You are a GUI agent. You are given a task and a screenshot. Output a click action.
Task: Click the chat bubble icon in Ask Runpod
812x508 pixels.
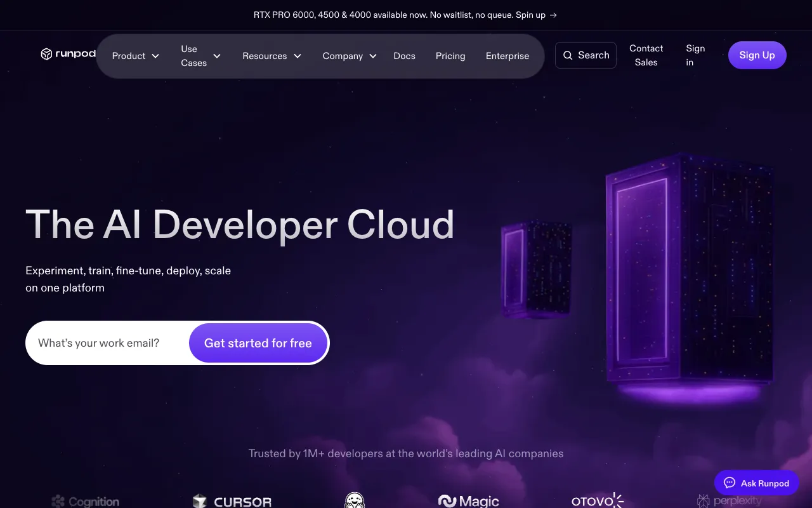tap(730, 483)
